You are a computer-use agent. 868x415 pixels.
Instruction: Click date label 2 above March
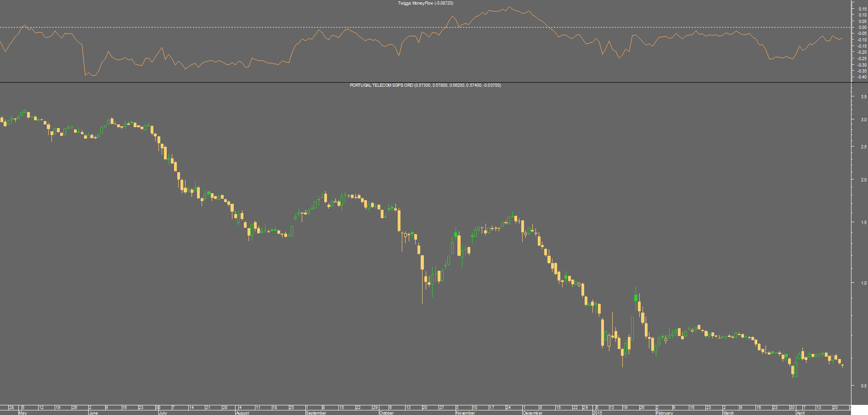tap(724, 408)
